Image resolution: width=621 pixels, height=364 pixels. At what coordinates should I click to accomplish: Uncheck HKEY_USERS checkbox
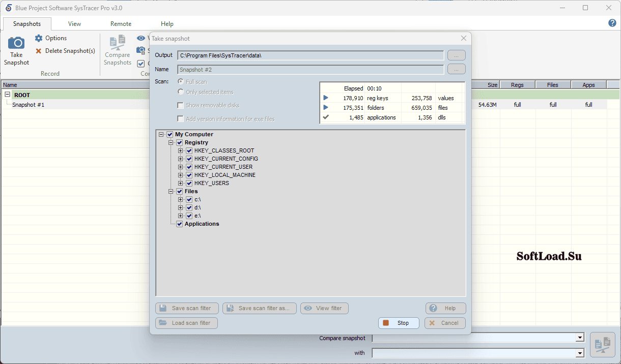tap(189, 183)
